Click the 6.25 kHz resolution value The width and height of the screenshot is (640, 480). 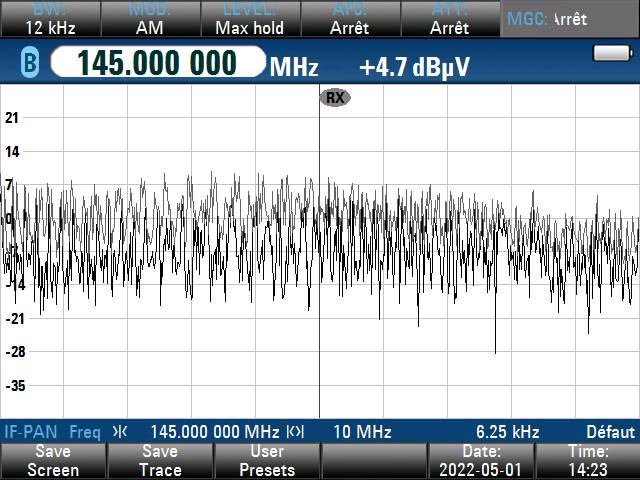507,432
